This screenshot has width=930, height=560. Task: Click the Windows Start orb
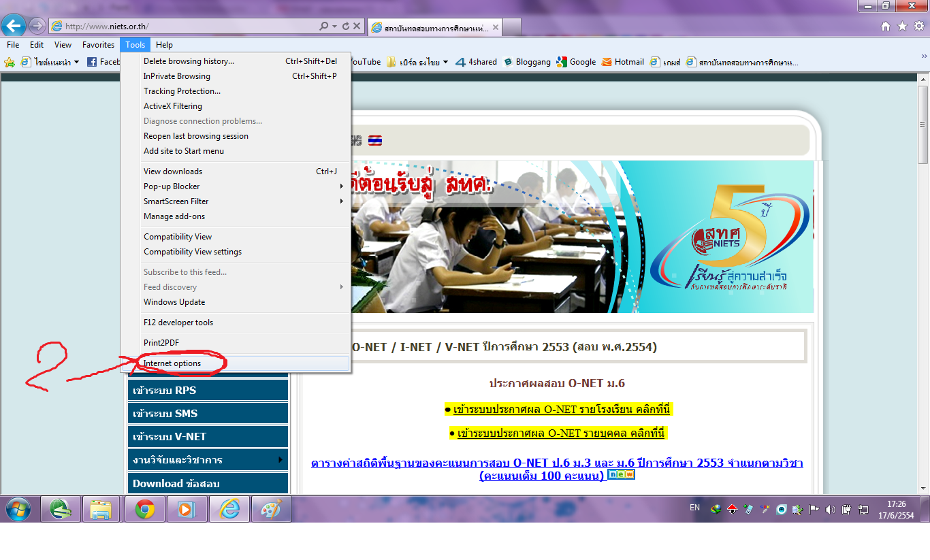tap(18, 508)
